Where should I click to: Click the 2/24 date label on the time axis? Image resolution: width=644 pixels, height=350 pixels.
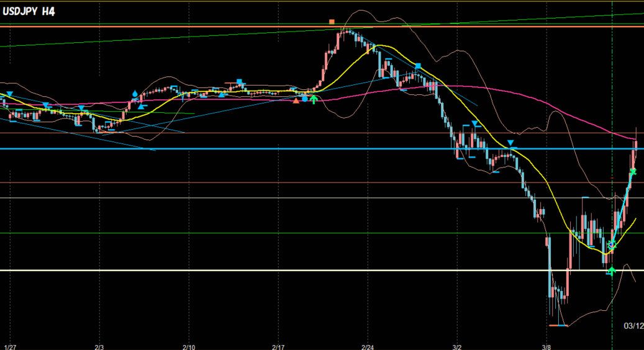tap(368, 347)
